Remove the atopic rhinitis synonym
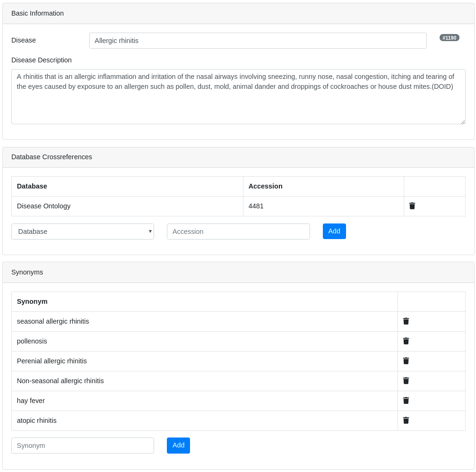Screen dimensions: 476x472 [406, 421]
